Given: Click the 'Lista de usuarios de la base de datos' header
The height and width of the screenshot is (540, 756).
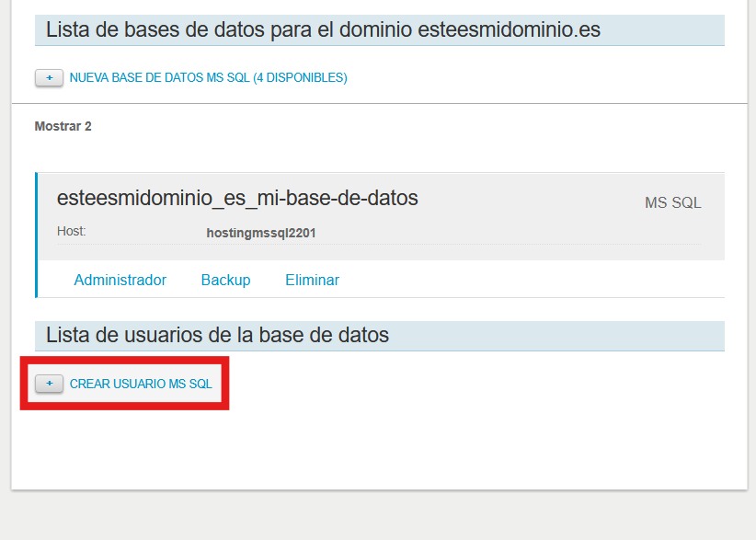Looking at the screenshot, I should point(217,335).
